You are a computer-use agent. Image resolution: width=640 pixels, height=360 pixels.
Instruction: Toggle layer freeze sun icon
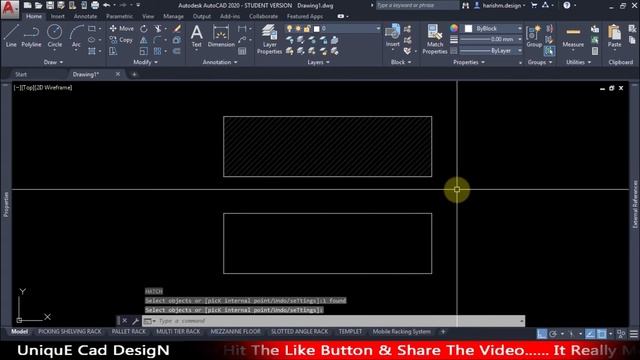tap(298, 29)
